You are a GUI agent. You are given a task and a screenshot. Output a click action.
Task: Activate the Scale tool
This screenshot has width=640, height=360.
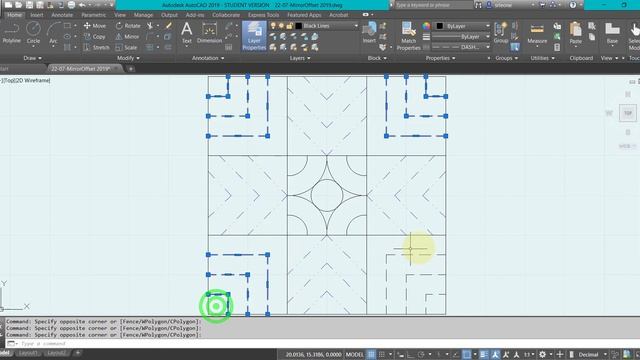tap(126, 47)
